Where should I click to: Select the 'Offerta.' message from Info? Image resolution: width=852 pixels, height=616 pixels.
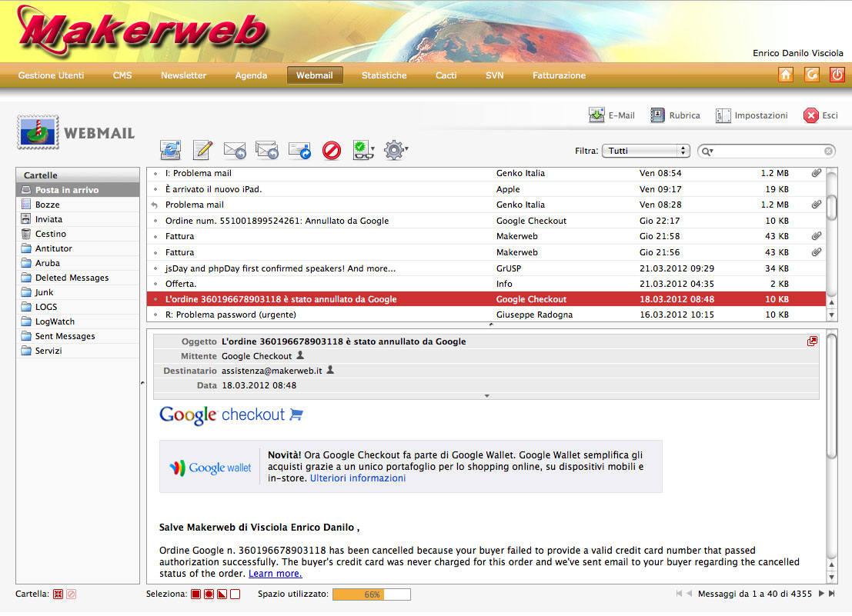point(486,284)
